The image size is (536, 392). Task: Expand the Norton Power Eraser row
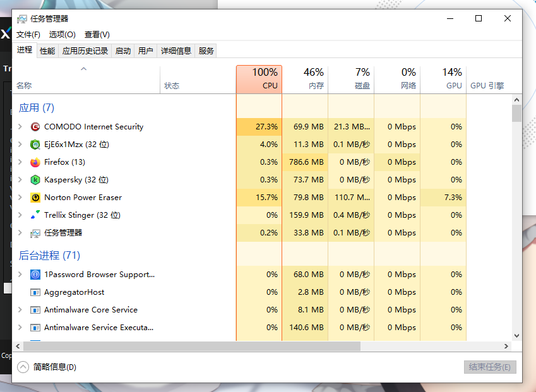click(x=20, y=197)
